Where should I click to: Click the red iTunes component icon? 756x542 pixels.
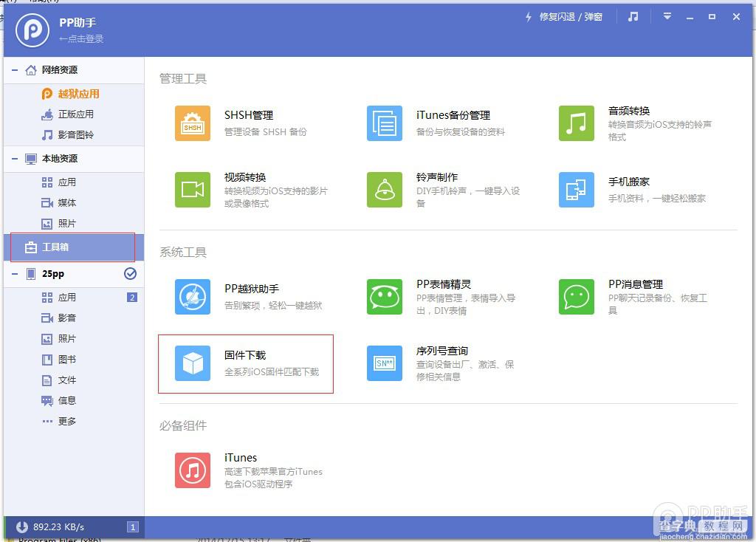(193, 470)
